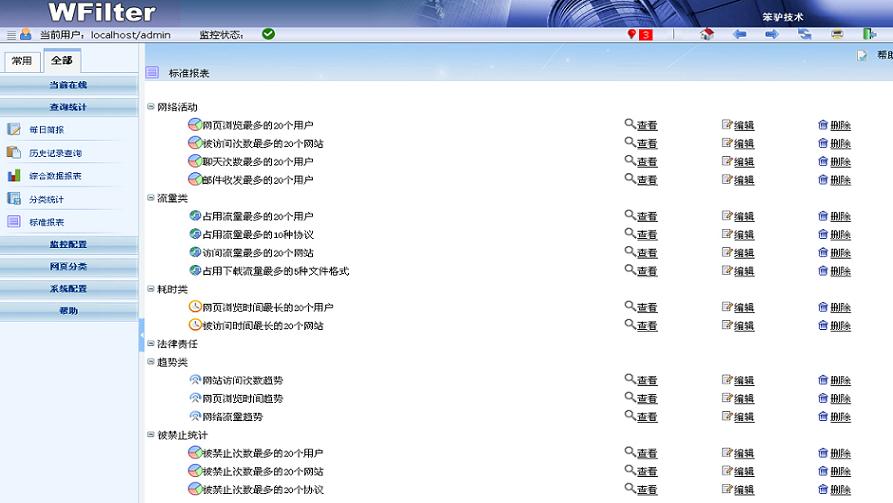The image size is (893, 503).
Task: Go back with the left arrow icon
Action: coord(740,34)
